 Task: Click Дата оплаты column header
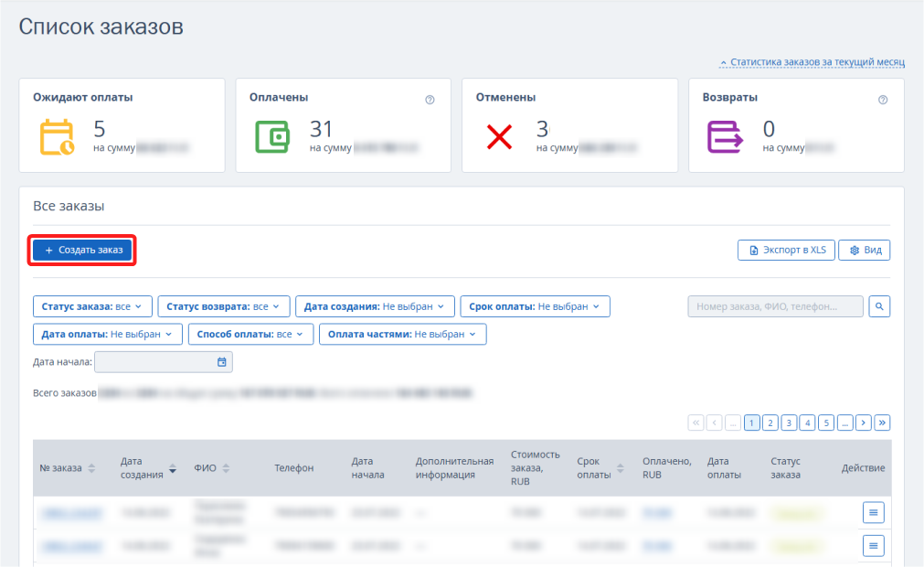point(724,468)
